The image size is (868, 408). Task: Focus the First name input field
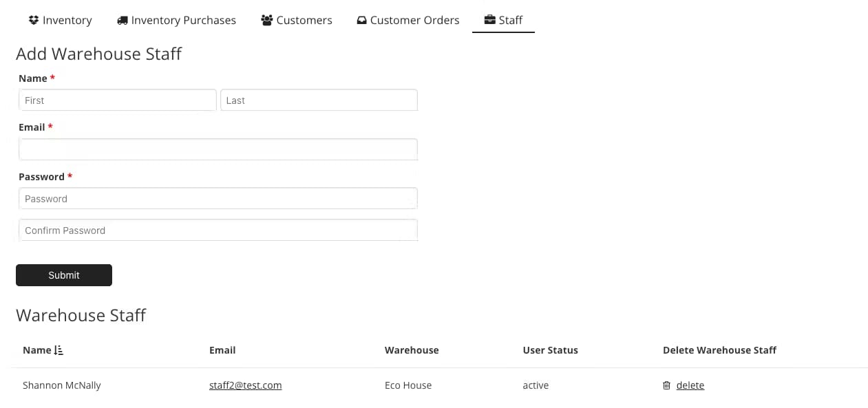click(x=117, y=100)
